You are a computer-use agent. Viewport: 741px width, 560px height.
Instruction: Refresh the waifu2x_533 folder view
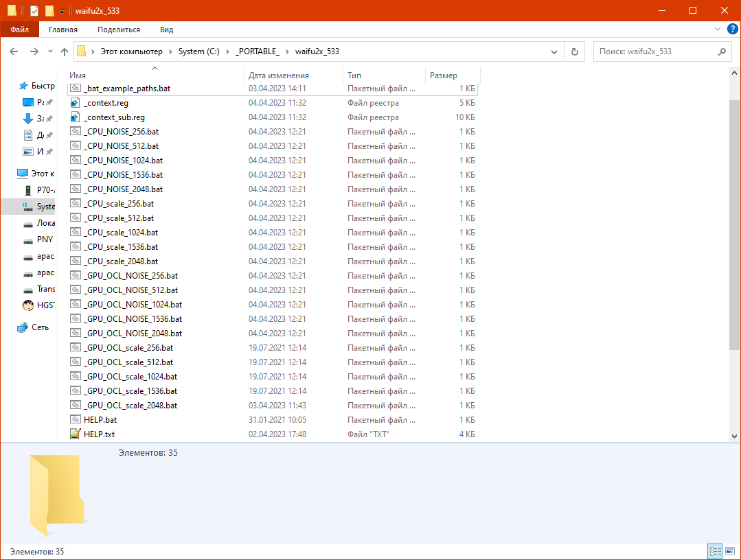pos(575,51)
